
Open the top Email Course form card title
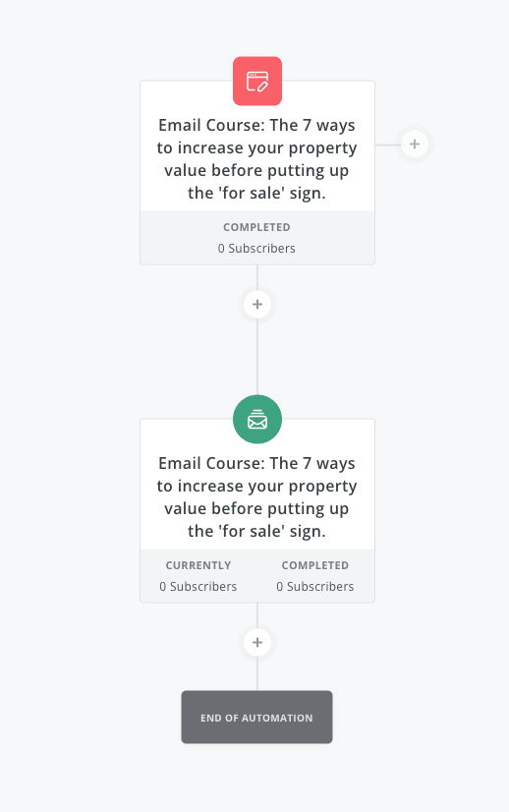256,159
